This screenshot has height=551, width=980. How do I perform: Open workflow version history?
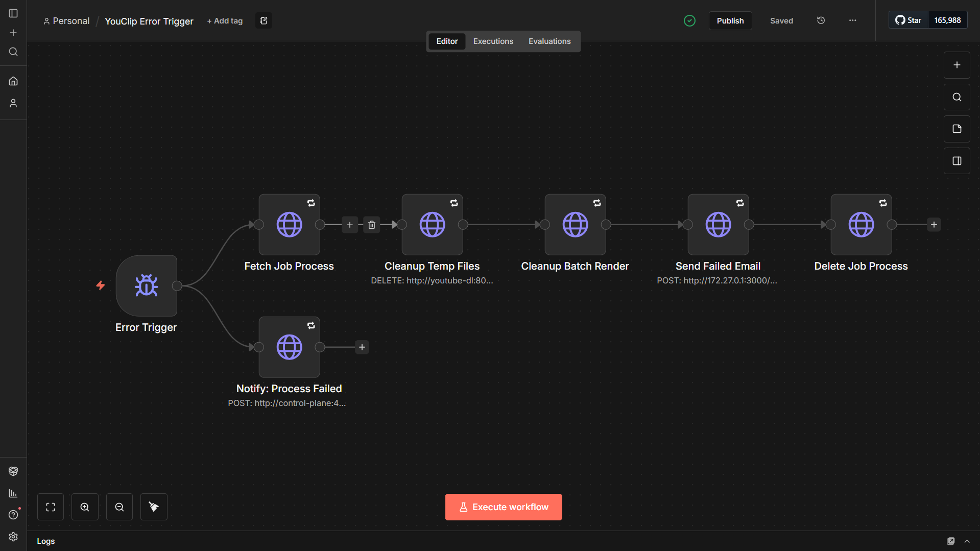[x=821, y=20]
